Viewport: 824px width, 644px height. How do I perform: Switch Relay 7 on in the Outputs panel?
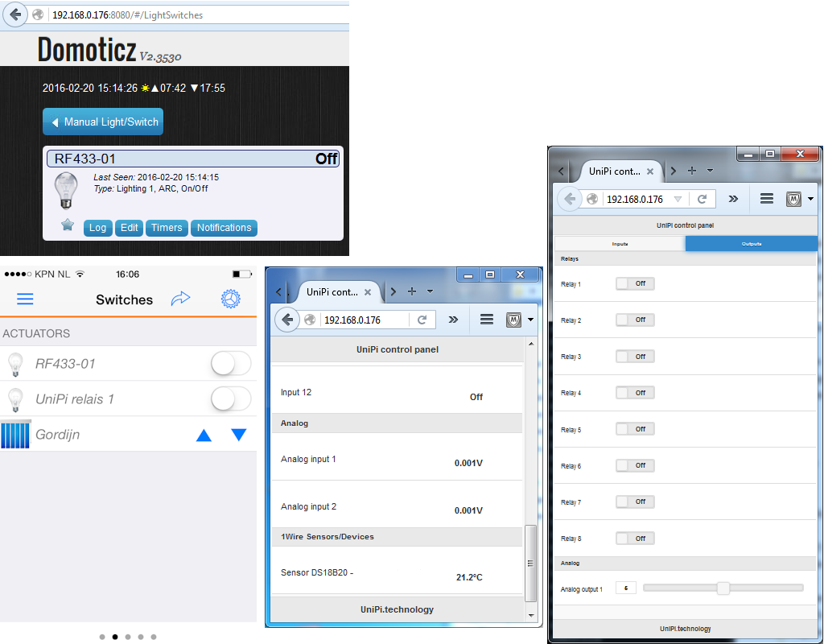(635, 502)
